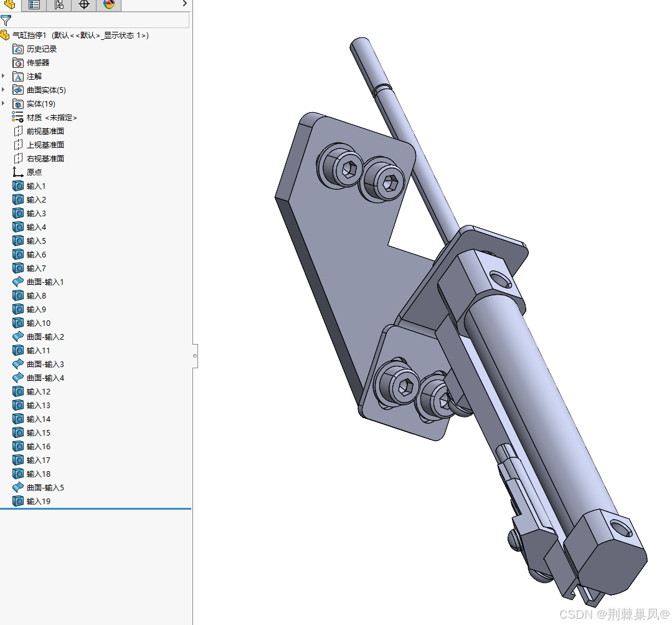This screenshot has width=672, height=625.
Task: Select the 前视基准面 plane icon
Action: (18, 131)
